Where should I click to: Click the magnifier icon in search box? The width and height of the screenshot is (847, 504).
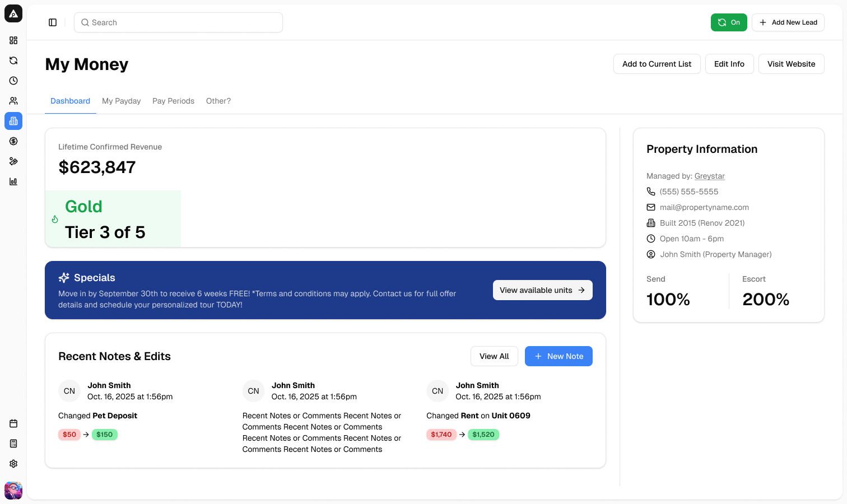[x=85, y=22]
